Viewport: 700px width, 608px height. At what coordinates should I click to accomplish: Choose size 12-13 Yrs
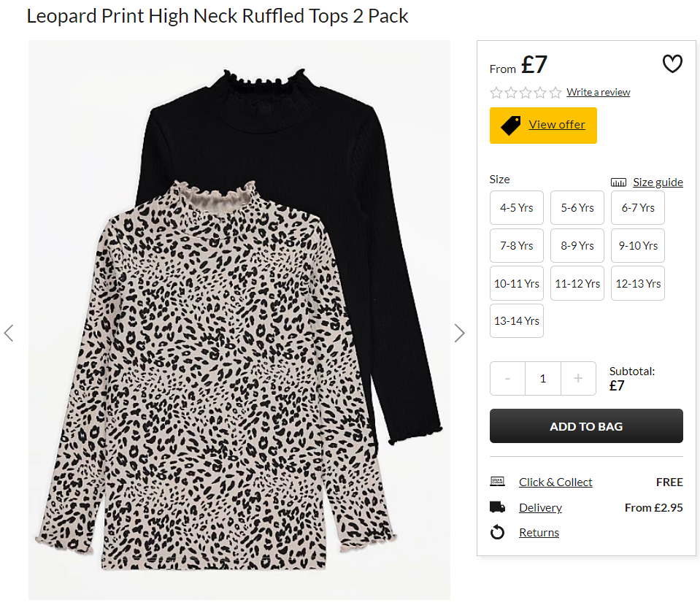tap(638, 283)
